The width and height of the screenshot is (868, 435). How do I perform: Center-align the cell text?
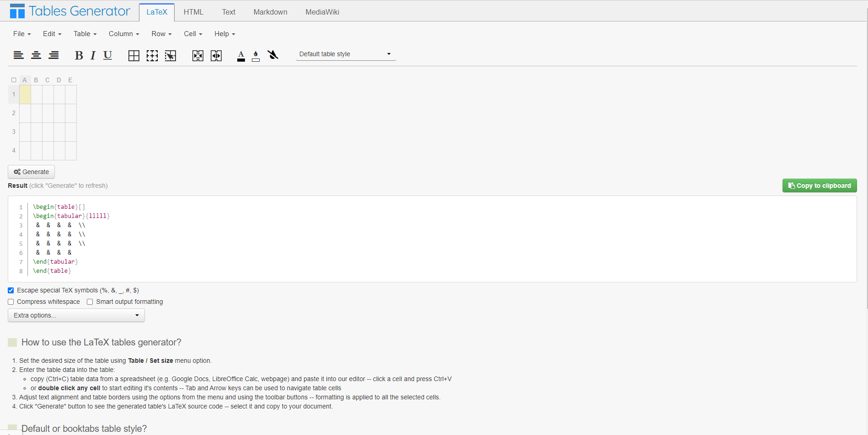click(36, 55)
